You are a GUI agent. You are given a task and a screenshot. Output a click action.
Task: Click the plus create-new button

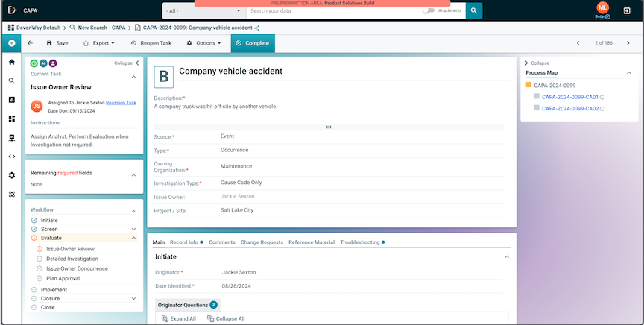coord(11,43)
